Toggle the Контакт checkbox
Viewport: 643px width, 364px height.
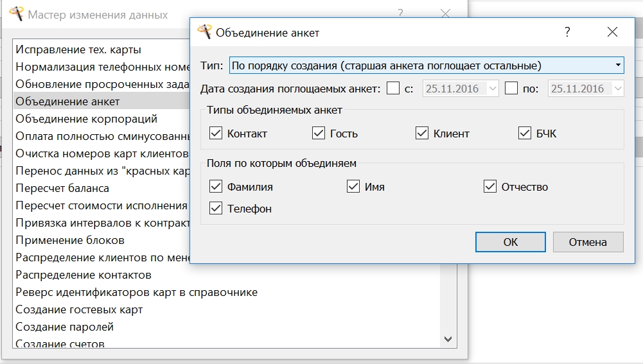coord(216,133)
